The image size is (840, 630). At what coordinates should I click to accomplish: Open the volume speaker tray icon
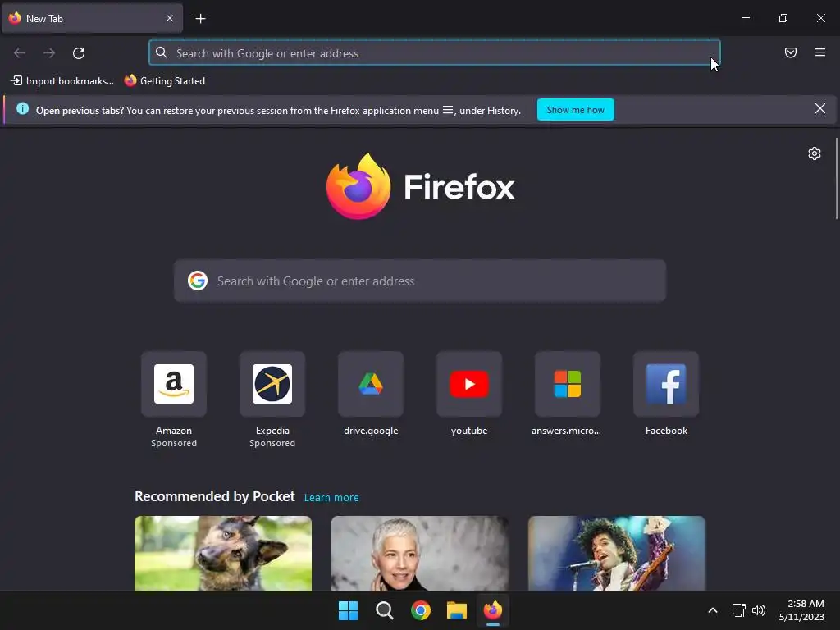coord(759,610)
